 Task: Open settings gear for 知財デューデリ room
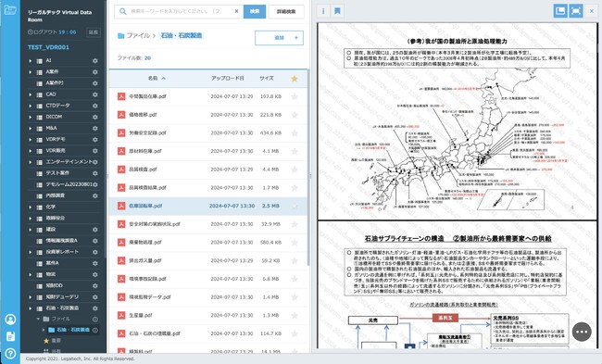pyautogui.click(x=94, y=297)
